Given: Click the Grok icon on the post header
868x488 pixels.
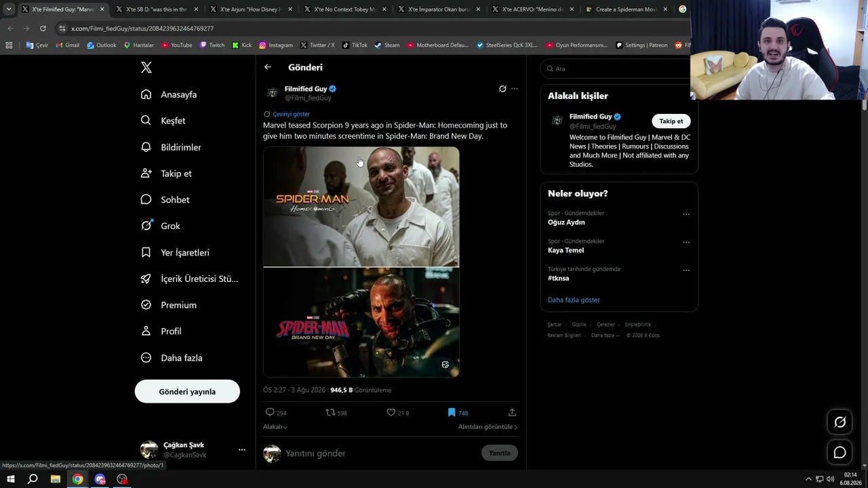Looking at the screenshot, I should (502, 89).
